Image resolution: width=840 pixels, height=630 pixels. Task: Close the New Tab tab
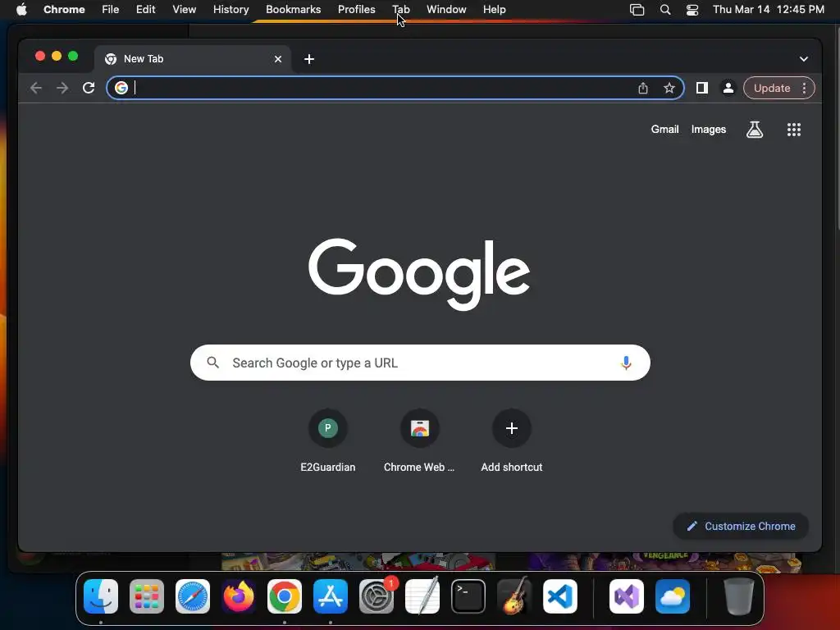tap(278, 59)
